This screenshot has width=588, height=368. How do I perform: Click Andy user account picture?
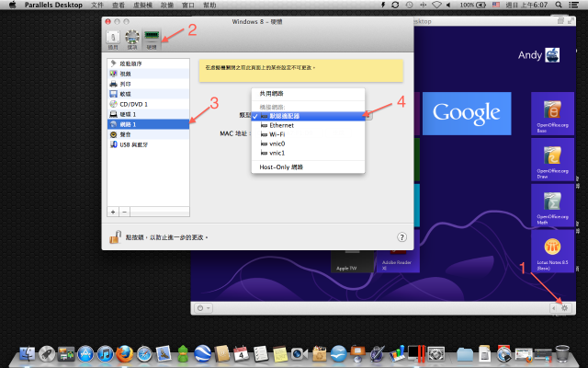tap(552, 55)
